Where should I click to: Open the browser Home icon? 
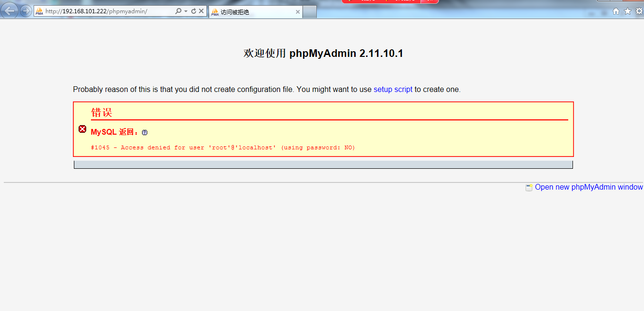point(616,11)
